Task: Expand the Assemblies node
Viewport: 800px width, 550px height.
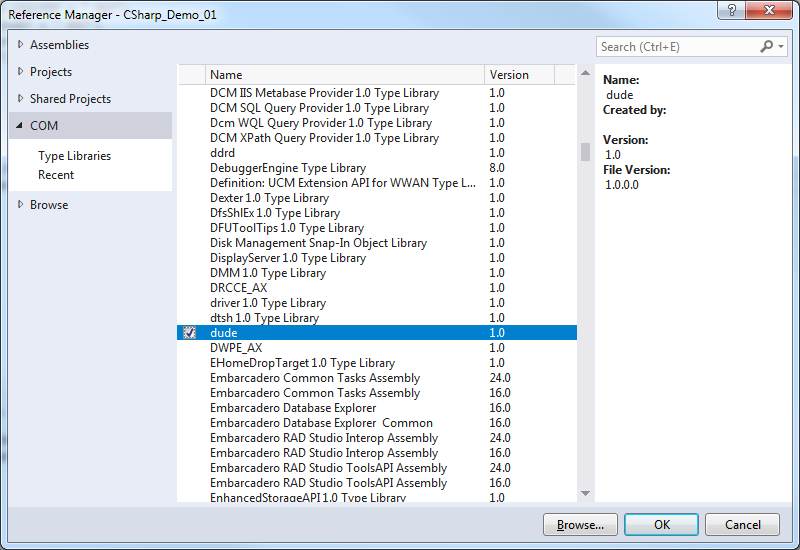Action: (20, 44)
